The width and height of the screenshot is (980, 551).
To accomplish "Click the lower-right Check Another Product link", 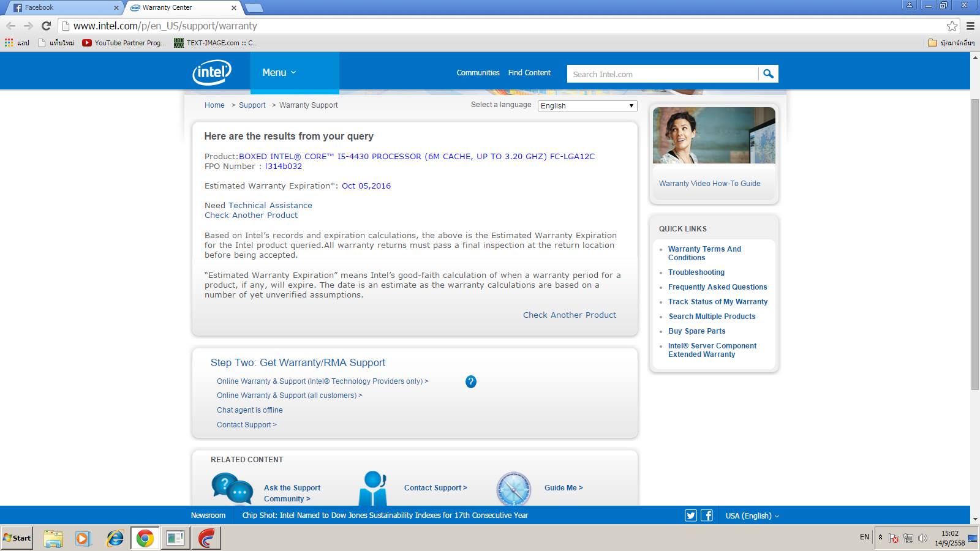I will (570, 315).
